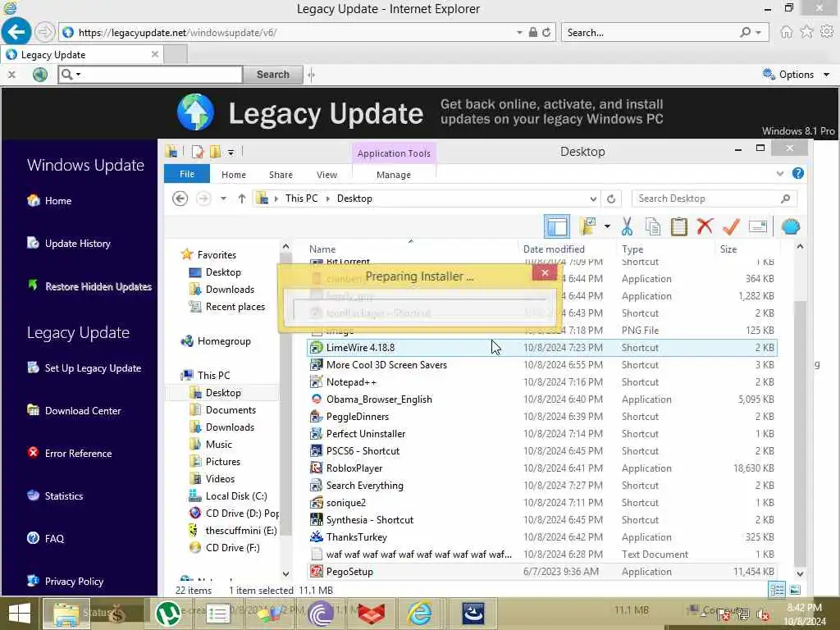The height and width of the screenshot is (630, 840).
Task: Click the orange checkmark icon
Action: coord(731,226)
